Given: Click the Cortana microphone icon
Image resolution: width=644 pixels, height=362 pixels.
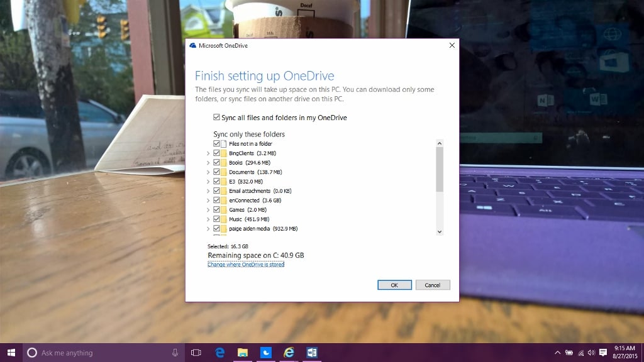Looking at the screenshot, I should coord(175,353).
